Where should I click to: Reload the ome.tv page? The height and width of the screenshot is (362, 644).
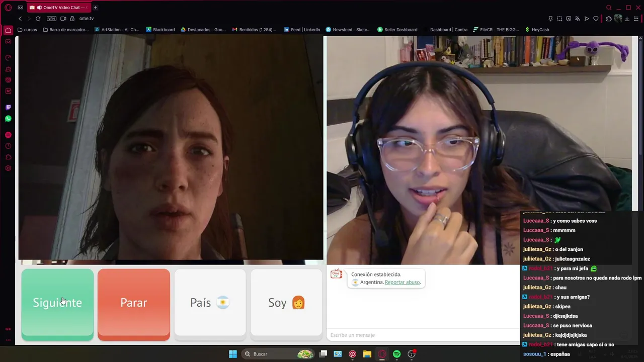point(38,19)
